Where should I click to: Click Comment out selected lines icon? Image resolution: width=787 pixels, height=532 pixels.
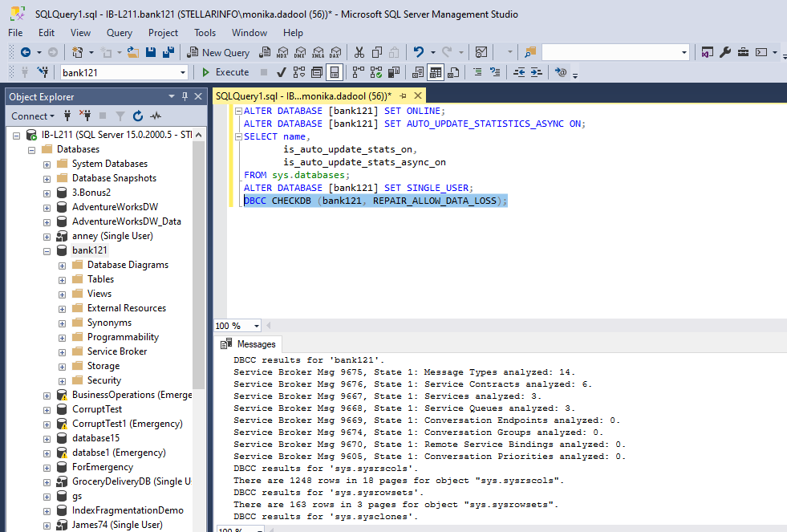[x=477, y=72]
